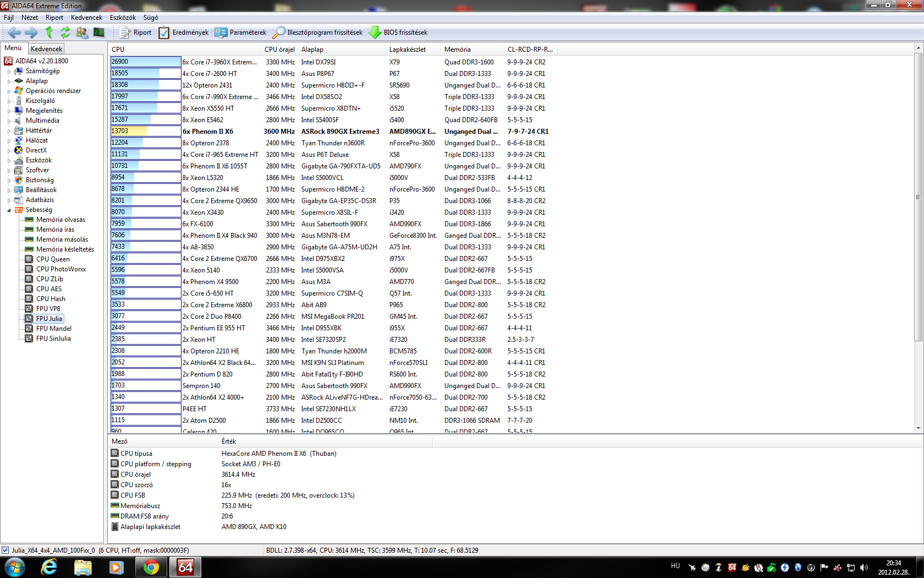This screenshot has width=924, height=578.
Task: Expand the DirectX tree node
Action: point(9,150)
